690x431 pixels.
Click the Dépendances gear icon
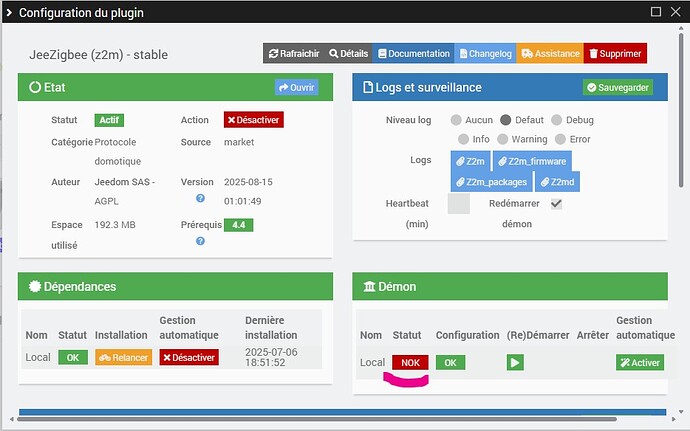[35, 286]
